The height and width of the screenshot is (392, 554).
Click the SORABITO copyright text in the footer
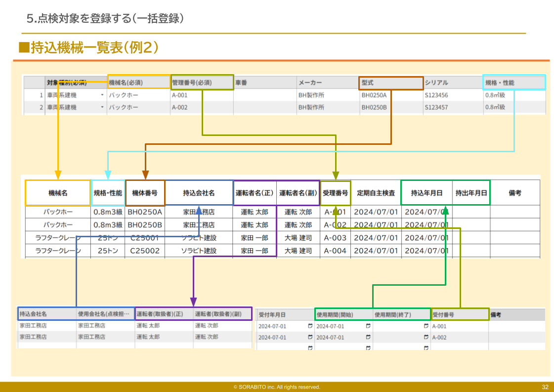pyautogui.click(x=277, y=387)
